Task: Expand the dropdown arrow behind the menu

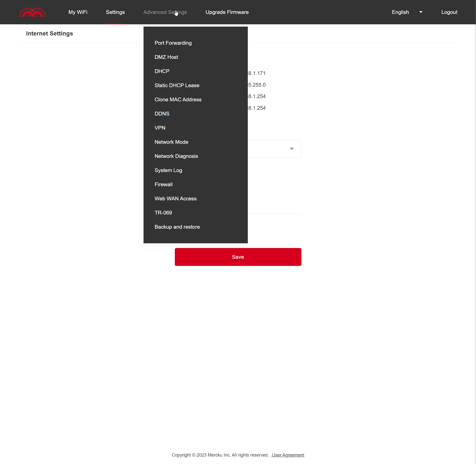Action: pos(292,149)
